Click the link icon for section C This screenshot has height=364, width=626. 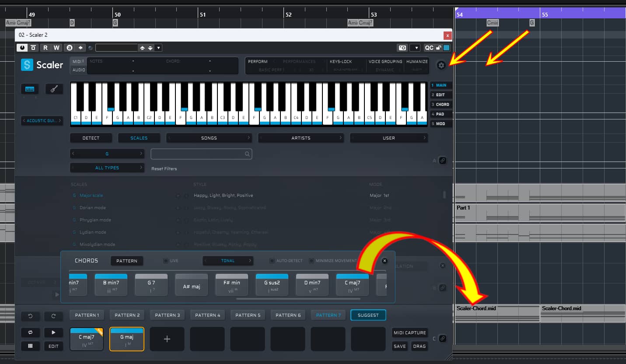(x=443, y=338)
